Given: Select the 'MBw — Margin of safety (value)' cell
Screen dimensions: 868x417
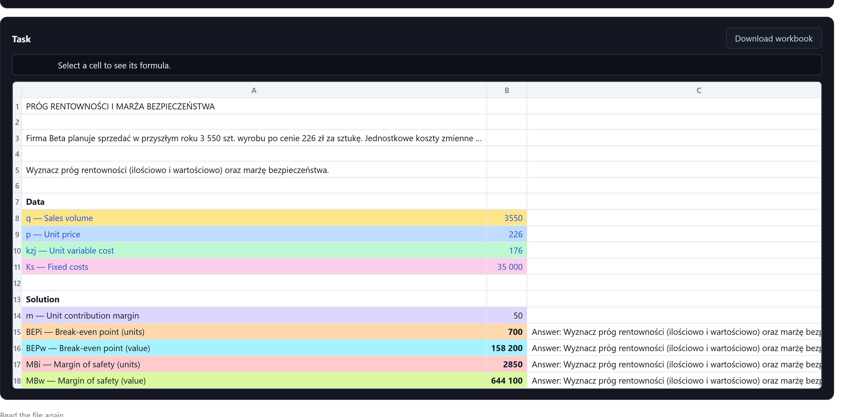Looking at the screenshot, I should click(254, 380).
